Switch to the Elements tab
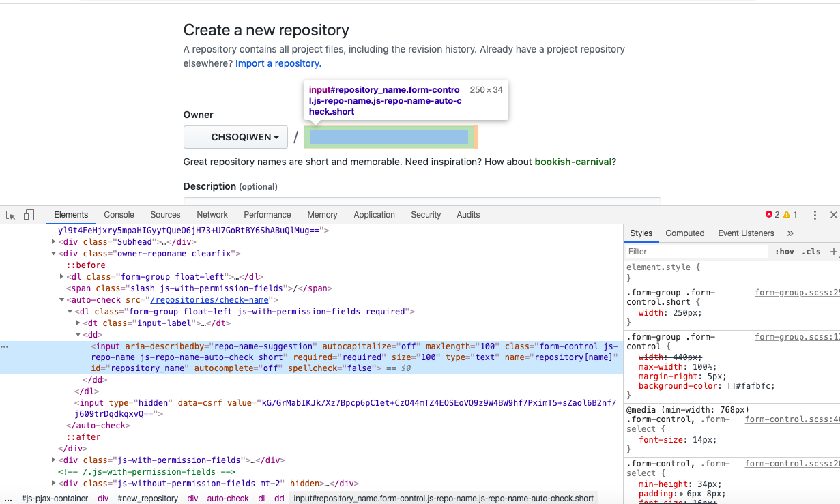 pos(71,215)
